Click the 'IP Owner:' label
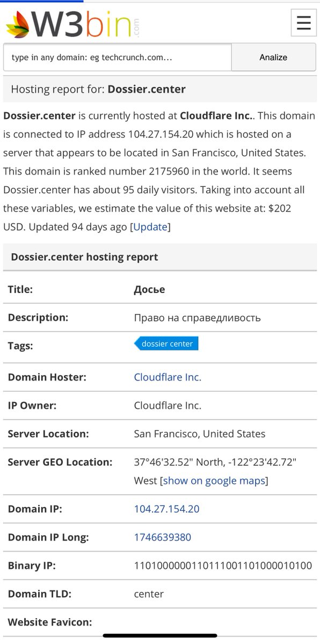This screenshot has height=644, width=320. coord(32,406)
